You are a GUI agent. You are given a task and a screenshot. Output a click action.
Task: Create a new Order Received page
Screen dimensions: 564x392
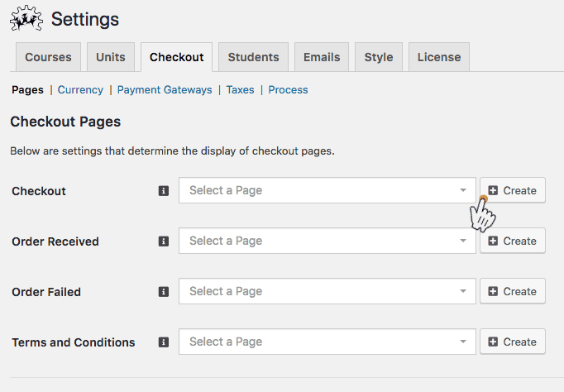pos(513,241)
